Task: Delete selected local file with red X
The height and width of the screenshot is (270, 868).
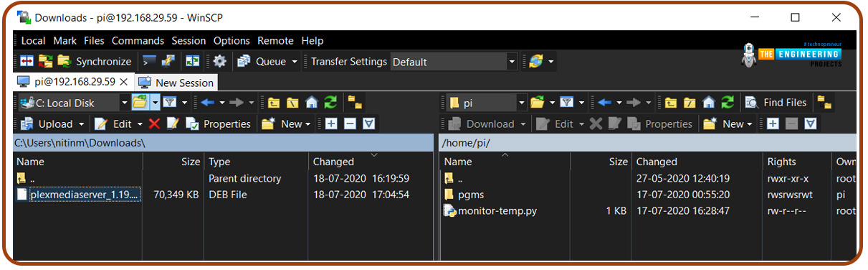Action: pyautogui.click(x=154, y=124)
